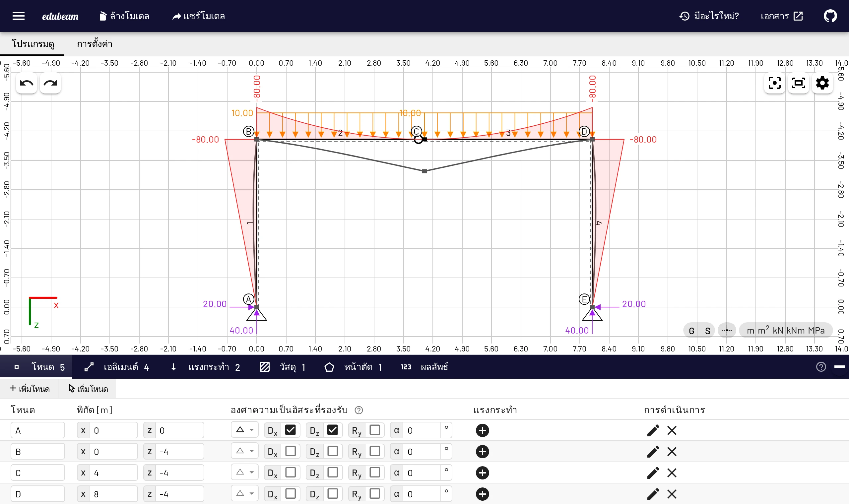The width and height of the screenshot is (849, 504).
Task: Check Dx for node B
Action: (290, 452)
